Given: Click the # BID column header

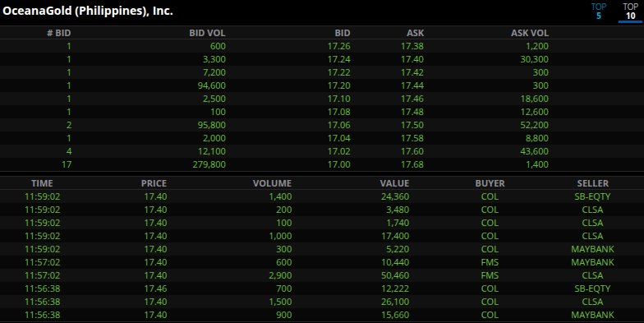Looking at the screenshot, I should tap(59, 33).
